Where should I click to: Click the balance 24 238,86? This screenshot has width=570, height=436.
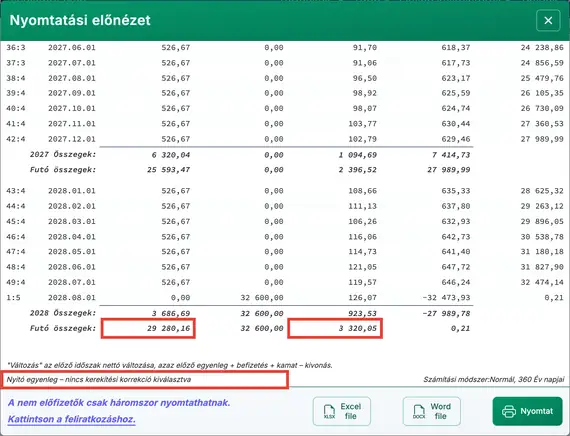542,48
